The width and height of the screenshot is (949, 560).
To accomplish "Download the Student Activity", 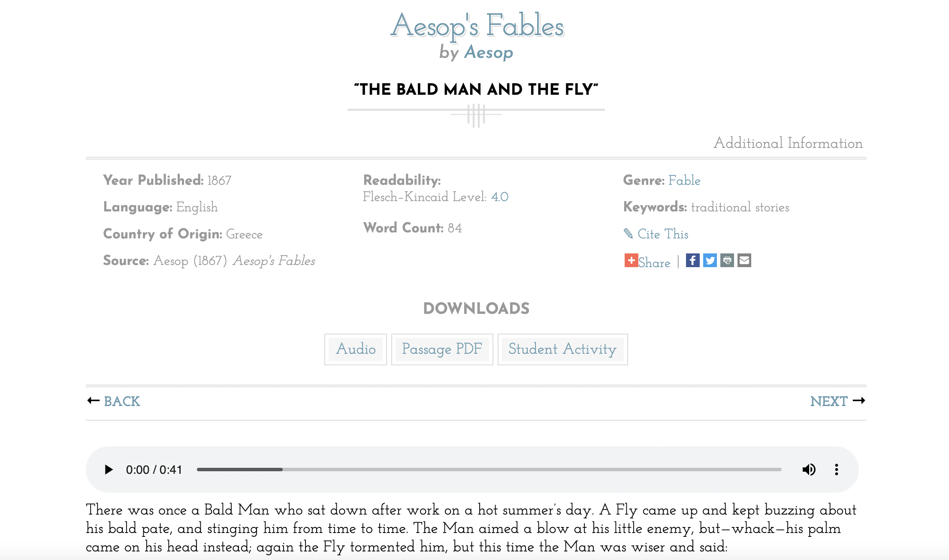I will tap(562, 349).
